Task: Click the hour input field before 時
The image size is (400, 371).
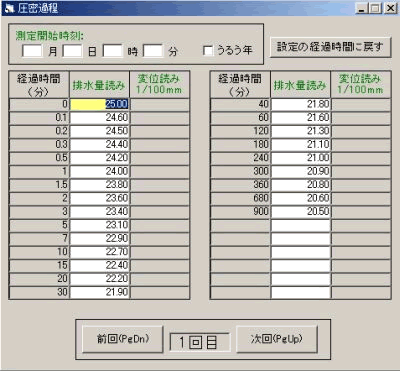Action: (x=113, y=51)
